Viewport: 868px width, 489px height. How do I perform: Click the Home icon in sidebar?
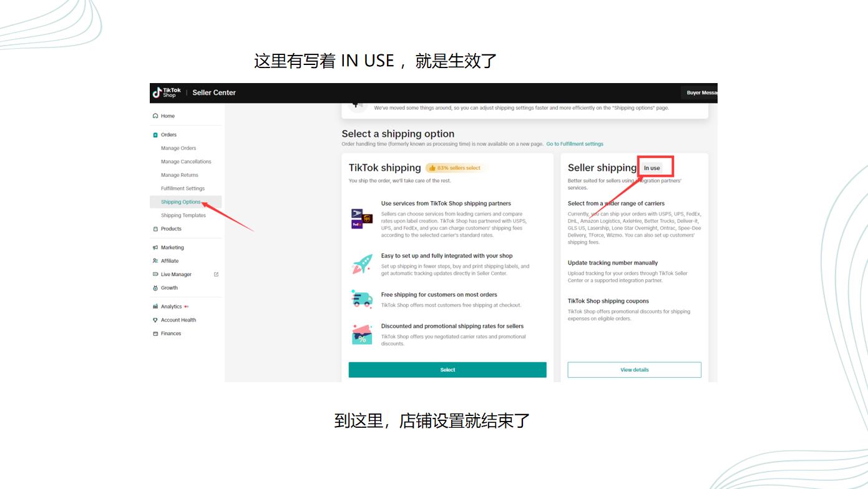[x=155, y=116]
